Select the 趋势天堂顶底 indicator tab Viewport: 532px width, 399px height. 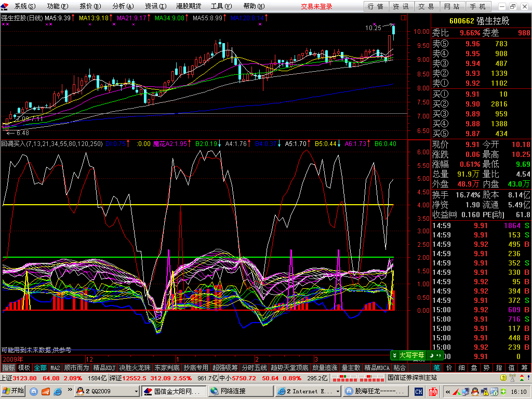[x=289, y=367]
